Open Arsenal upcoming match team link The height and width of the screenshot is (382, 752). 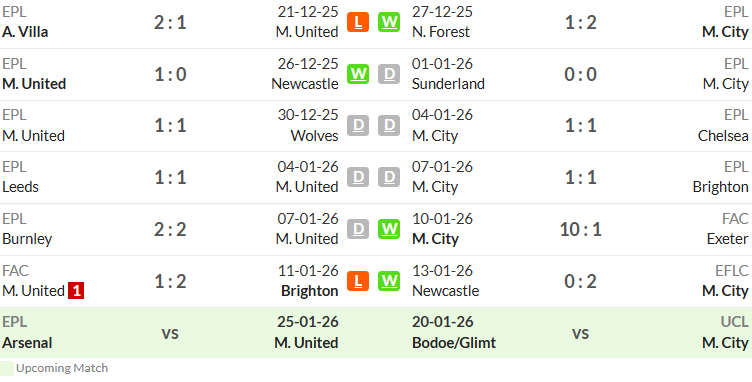(x=27, y=343)
